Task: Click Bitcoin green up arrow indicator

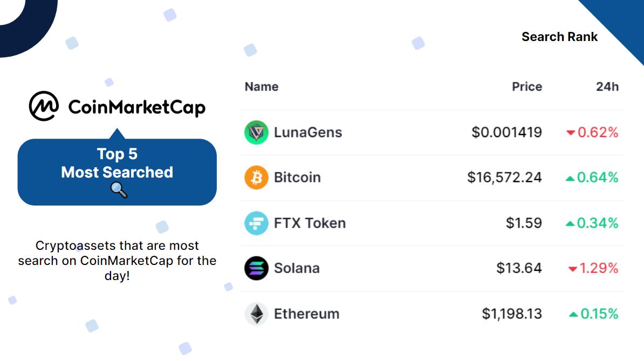Action: pyautogui.click(x=570, y=178)
